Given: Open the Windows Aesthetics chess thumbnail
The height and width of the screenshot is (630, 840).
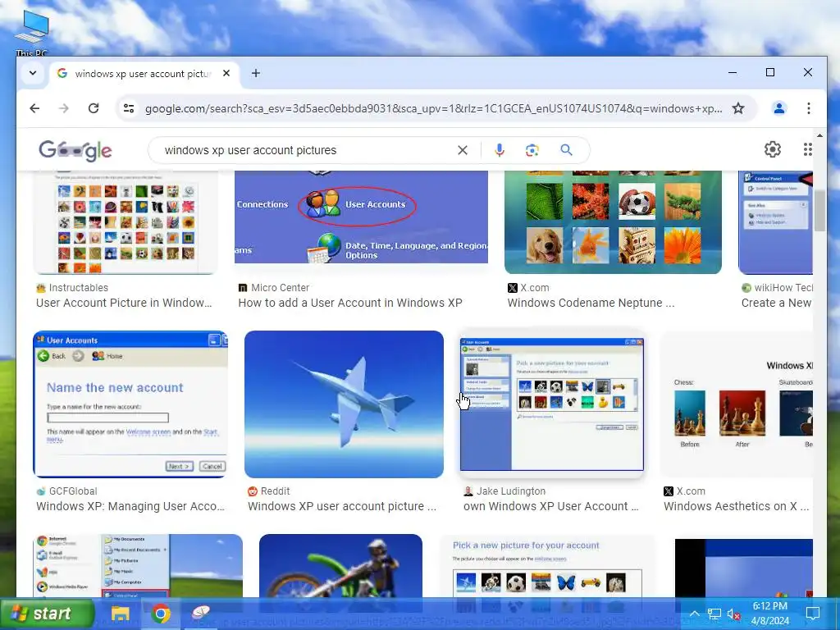Looking at the screenshot, I should pos(737,404).
